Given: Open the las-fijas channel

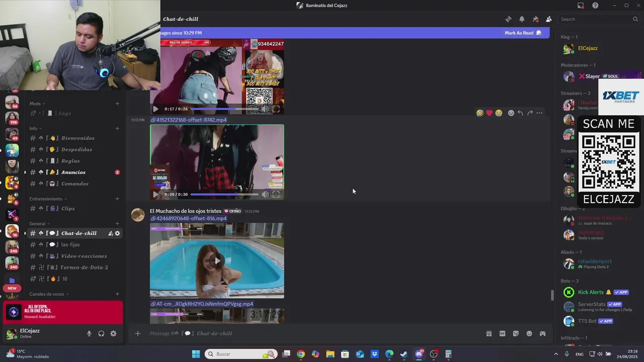Looking at the screenshot, I should (74, 244).
